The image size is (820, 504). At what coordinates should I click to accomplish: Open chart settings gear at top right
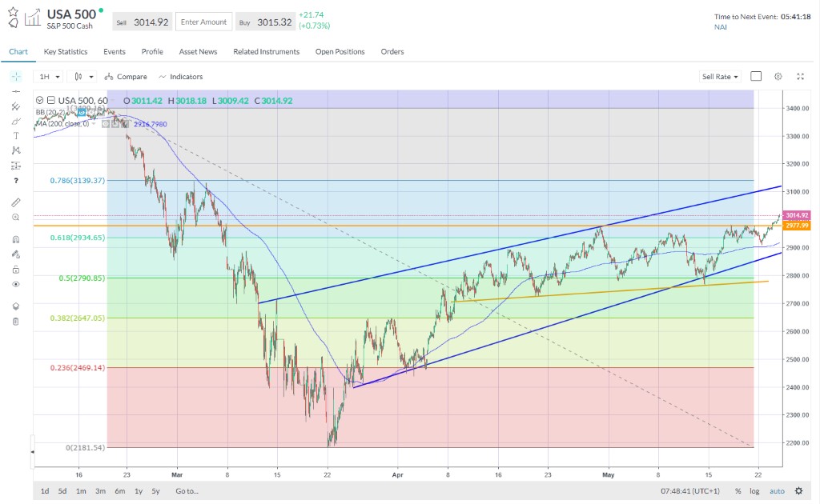778,77
